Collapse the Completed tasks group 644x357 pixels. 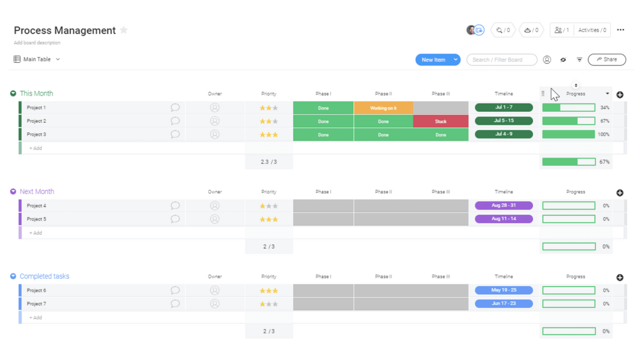tap(13, 276)
